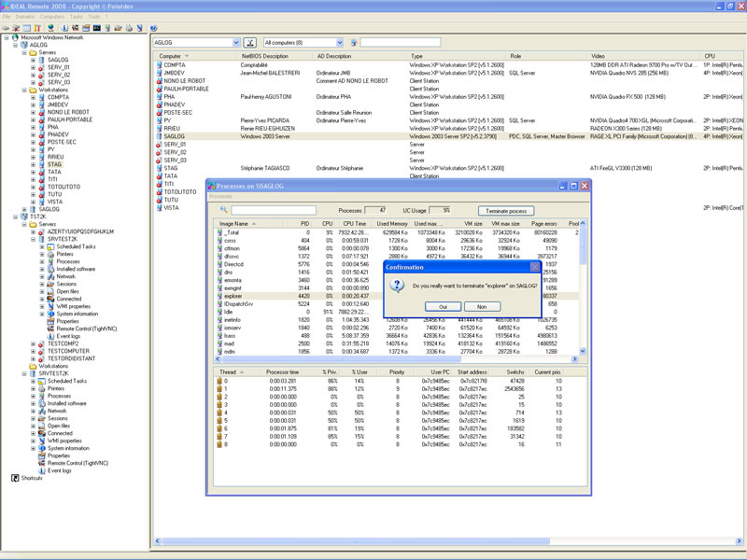Select the STAG workstation in the tree
The height and width of the screenshot is (560, 747).
pos(54,164)
